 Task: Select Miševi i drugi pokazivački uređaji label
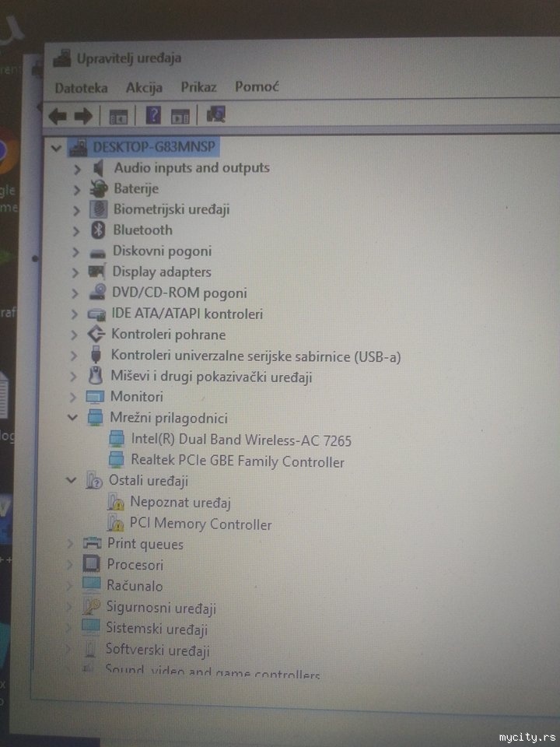tap(212, 377)
